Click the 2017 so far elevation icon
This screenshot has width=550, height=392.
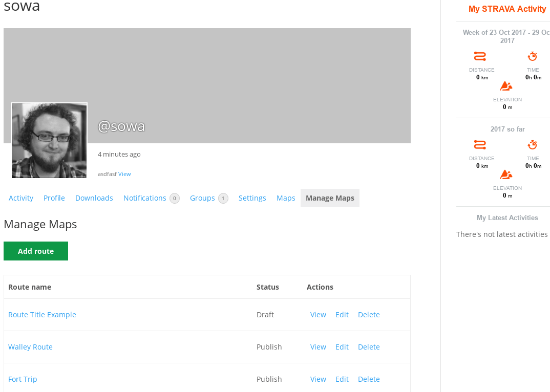click(506, 175)
